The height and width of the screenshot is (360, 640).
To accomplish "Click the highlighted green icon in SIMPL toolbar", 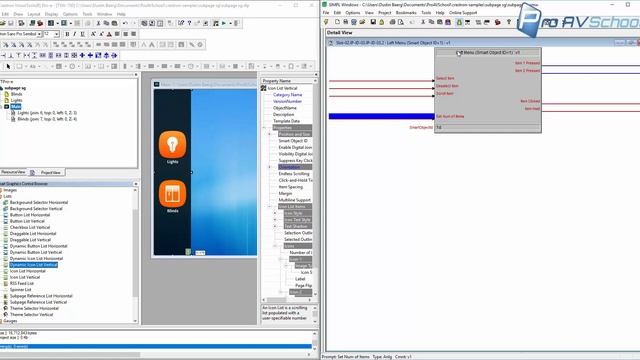I will (459, 22).
